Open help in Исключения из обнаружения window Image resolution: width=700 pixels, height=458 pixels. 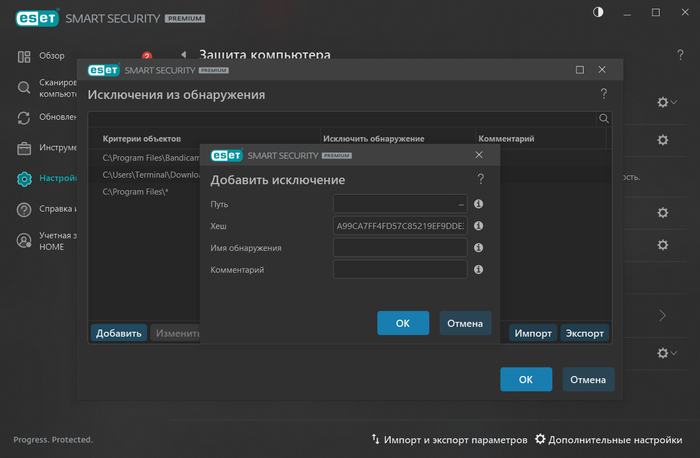(x=603, y=94)
